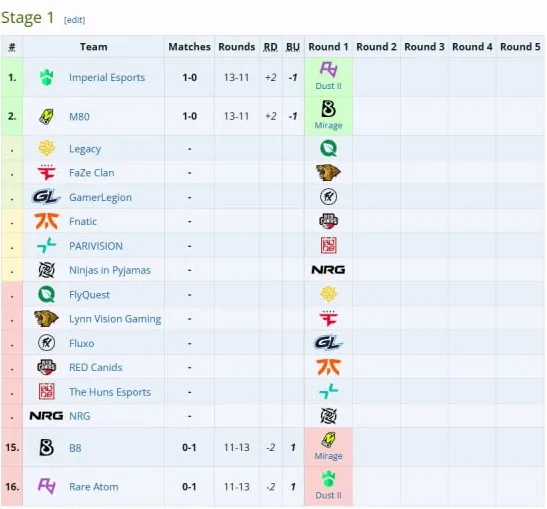
Task: Click the Imperial Esports team logo
Action: (46, 77)
